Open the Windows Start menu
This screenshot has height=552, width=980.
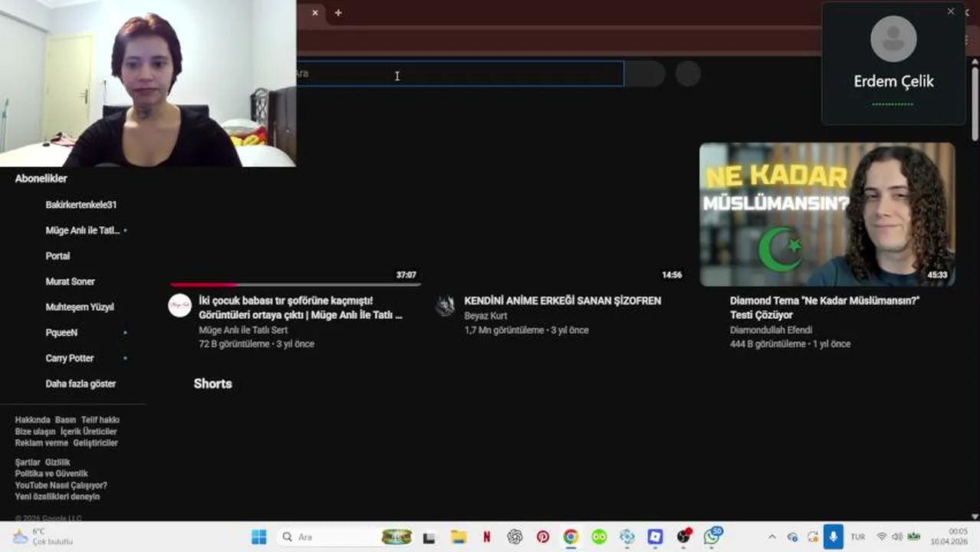pos(259,537)
